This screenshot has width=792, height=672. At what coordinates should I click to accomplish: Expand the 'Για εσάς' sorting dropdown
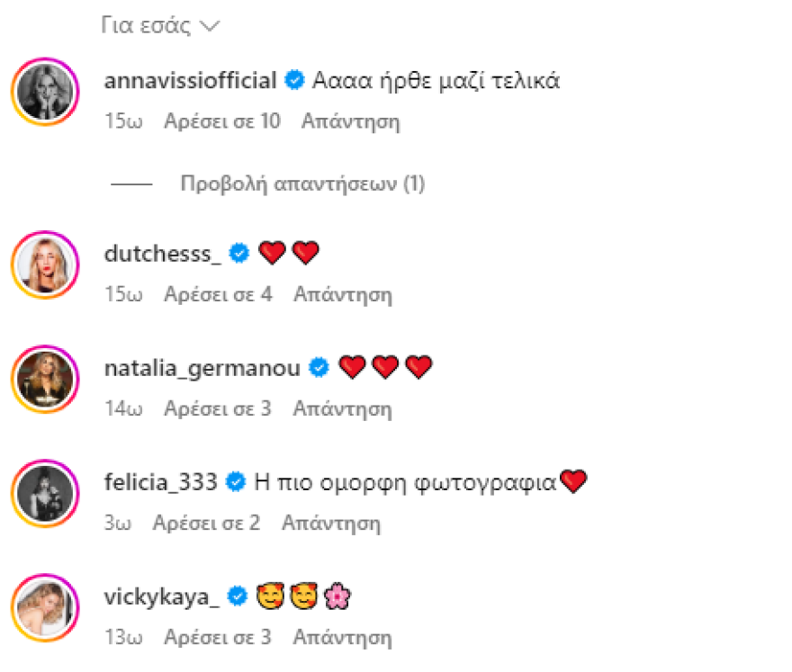point(160,25)
